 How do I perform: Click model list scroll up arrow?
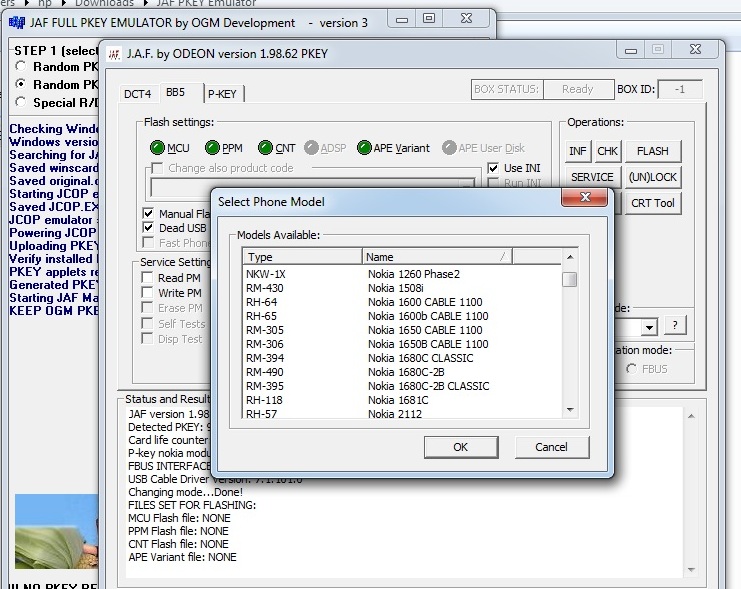[570, 257]
